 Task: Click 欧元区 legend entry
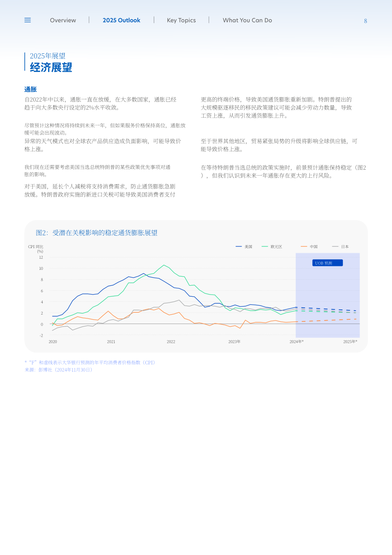pos(272,246)
